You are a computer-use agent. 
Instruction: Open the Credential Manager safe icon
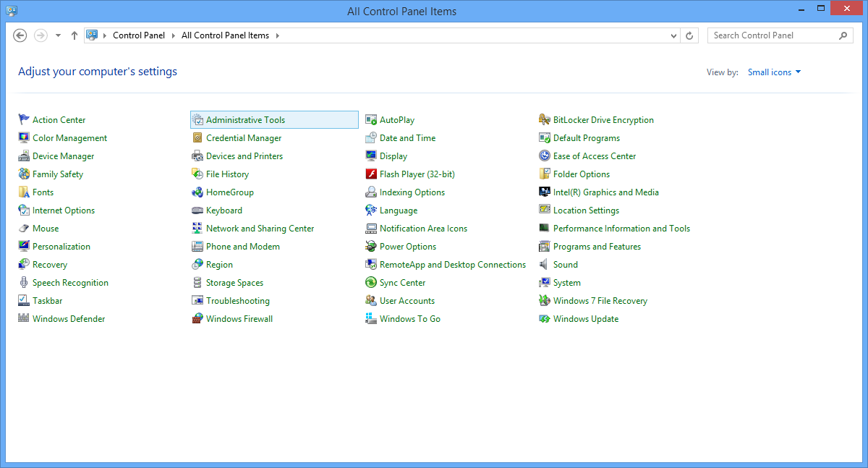point(197,138)
